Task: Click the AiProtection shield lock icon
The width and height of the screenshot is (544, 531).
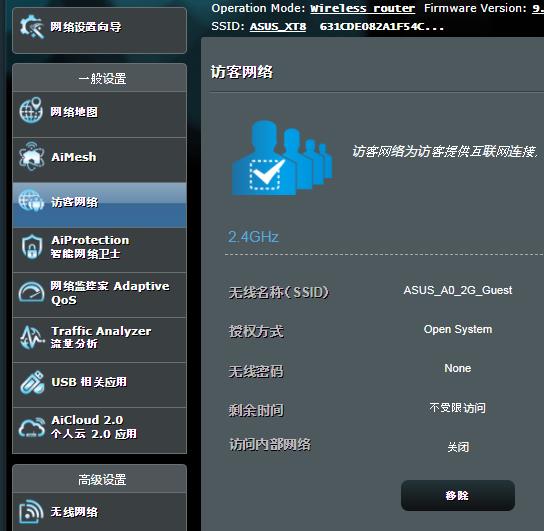Action: pos(32,247)
